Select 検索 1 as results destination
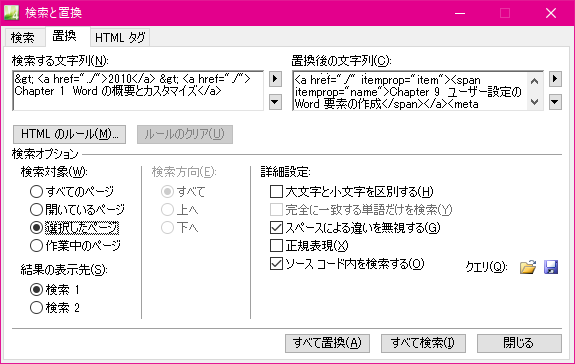The width and height of the screenshot is (575, 364). [x=55, y=290]
